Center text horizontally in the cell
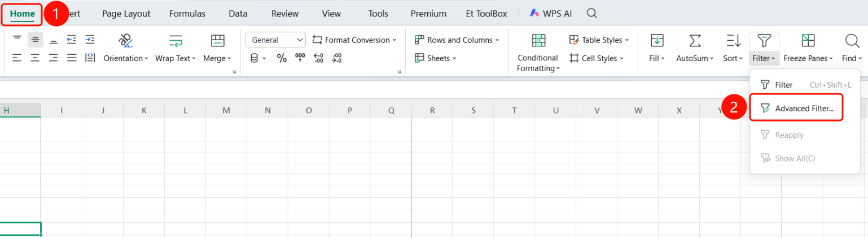Viewport: 868px width, 238px height. (35, 58)
